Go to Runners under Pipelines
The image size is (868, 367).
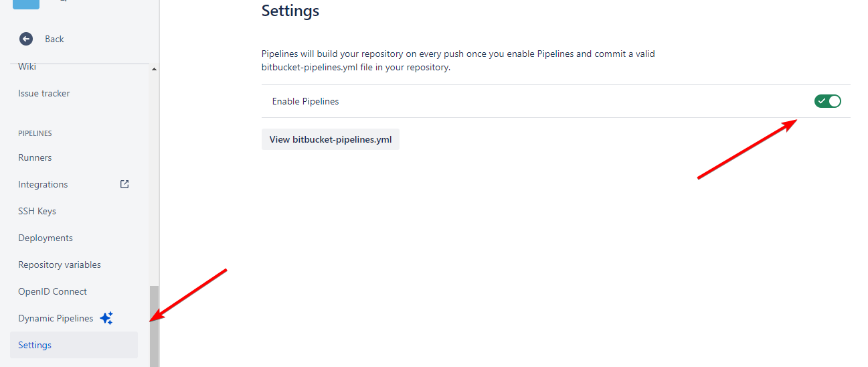pos(35,157)
